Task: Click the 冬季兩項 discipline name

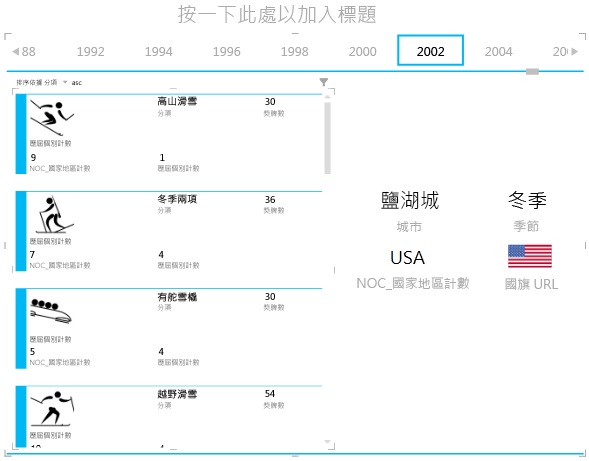Action: tap(177, 199)
